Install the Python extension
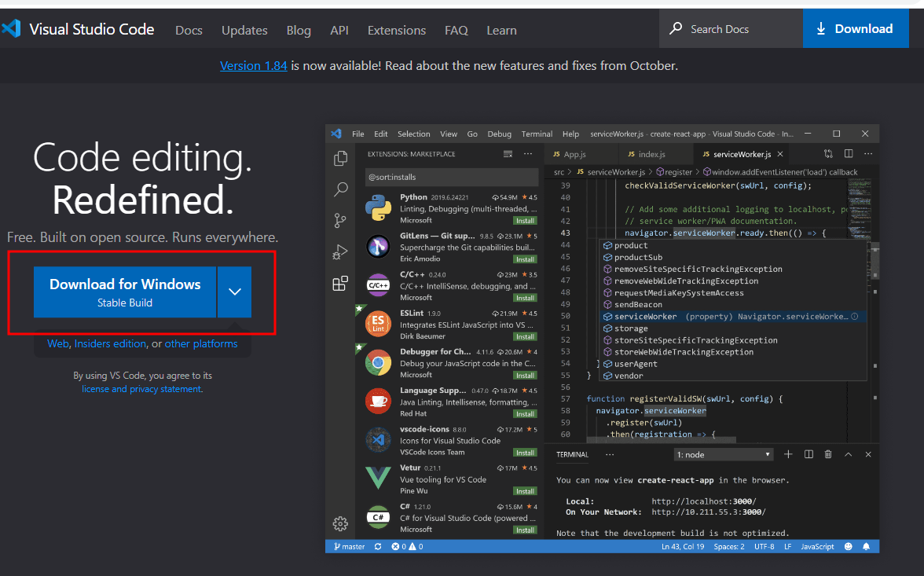Viewport: 924px width, 576px height. [525, 221]
